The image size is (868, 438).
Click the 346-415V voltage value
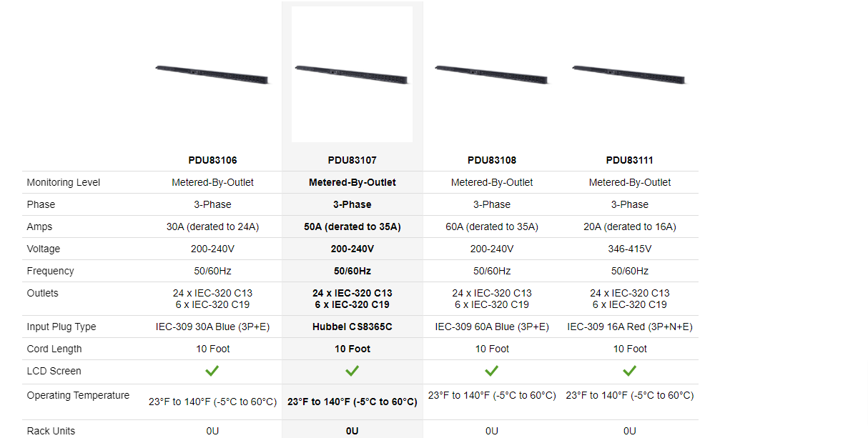(x=629, y=249)
